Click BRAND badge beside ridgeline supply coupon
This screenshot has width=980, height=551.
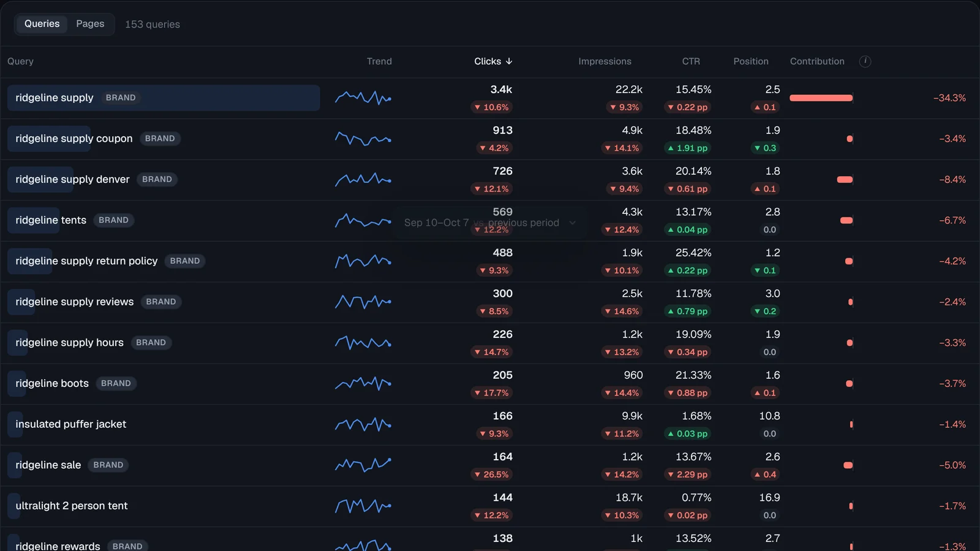(x=160, y=138)
